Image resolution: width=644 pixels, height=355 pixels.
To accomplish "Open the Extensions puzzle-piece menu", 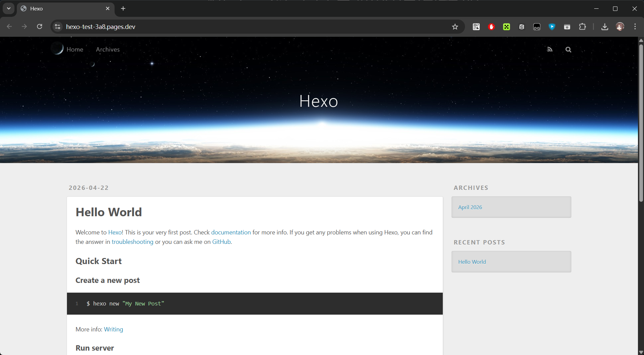I will pos(582,27).
